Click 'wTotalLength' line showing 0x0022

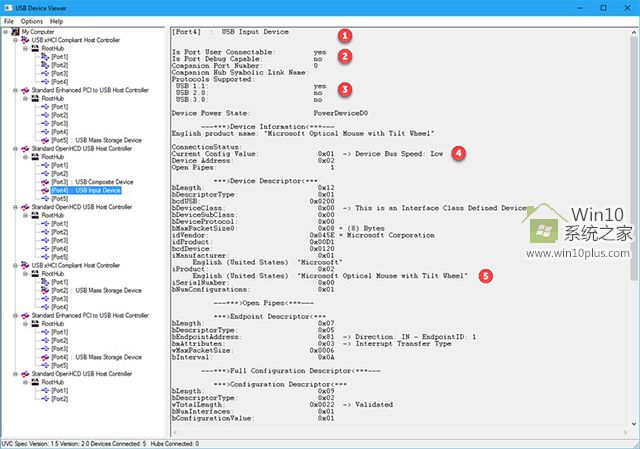pos(282,405)
